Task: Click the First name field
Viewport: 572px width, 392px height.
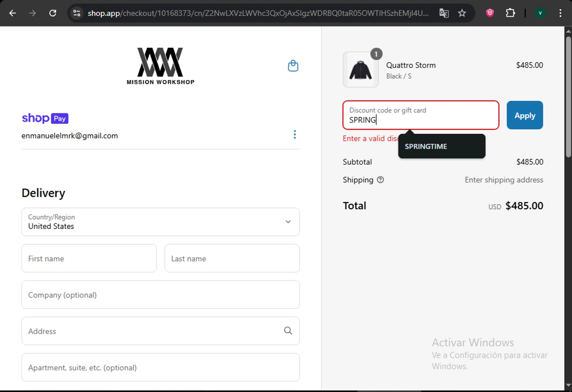Action: (x=89, y=258)
